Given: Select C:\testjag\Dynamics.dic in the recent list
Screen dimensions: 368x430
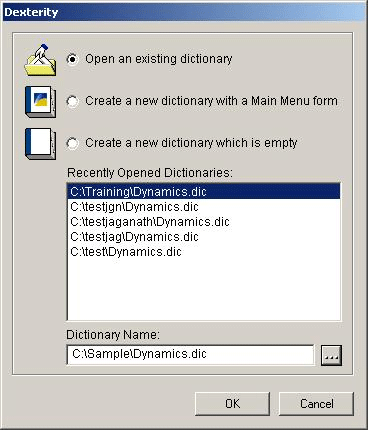Looking at the screenshot, I should pyautogui.click(x=204, y=237).
